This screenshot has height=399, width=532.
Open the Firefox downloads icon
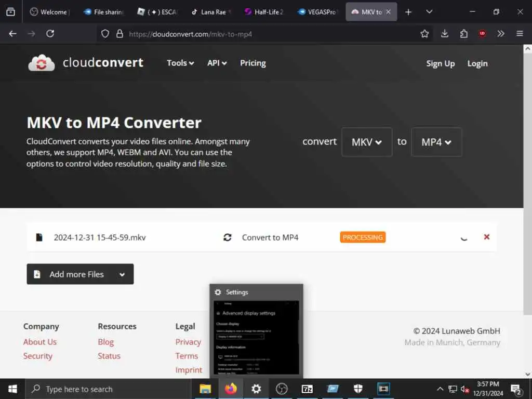click(x=445, y=34)
